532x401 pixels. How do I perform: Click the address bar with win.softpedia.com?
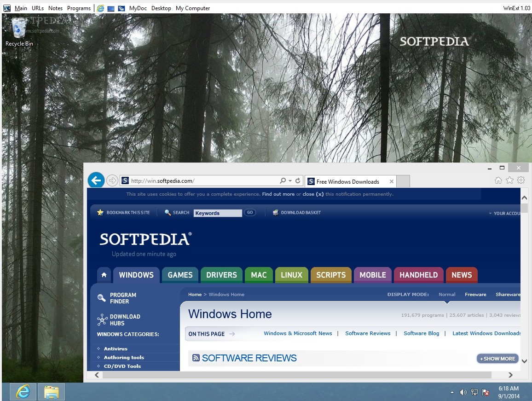point(203,180)
